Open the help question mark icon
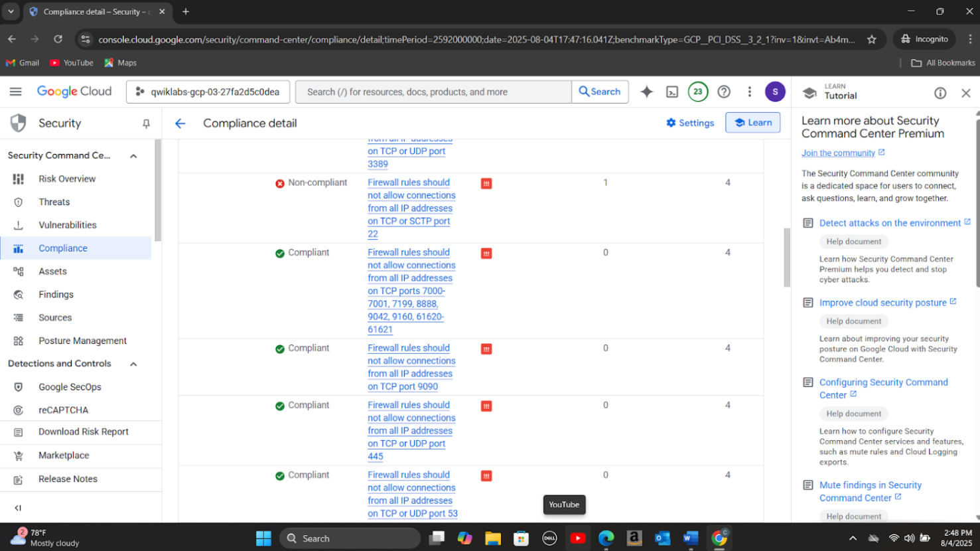The image size is (980, 551). point(724,92)
